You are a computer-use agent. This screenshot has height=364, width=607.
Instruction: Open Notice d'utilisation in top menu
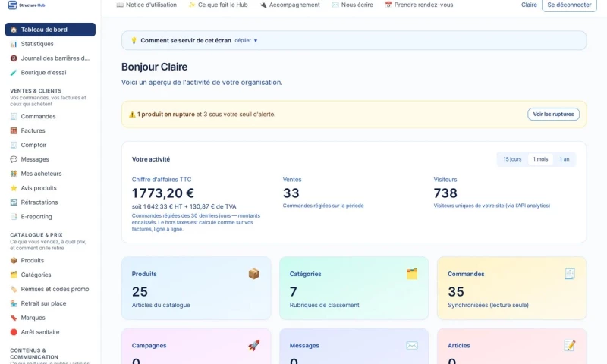pos(146,5)
